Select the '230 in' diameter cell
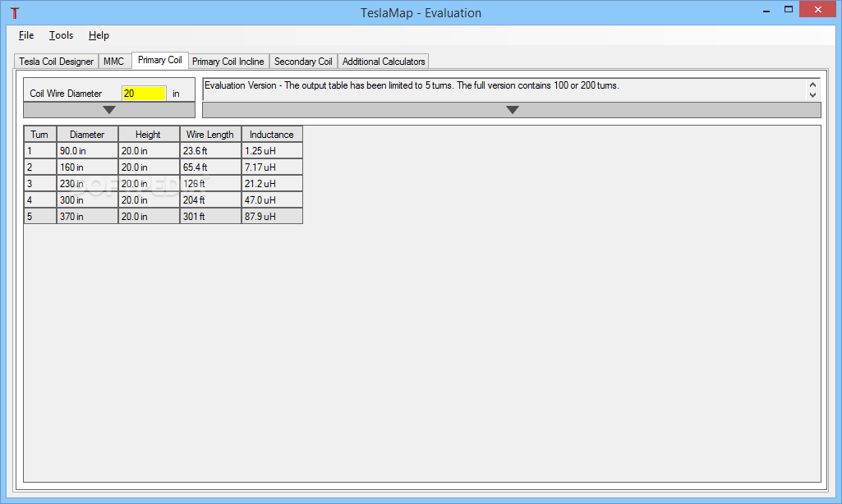 click(x=87, y=184)
